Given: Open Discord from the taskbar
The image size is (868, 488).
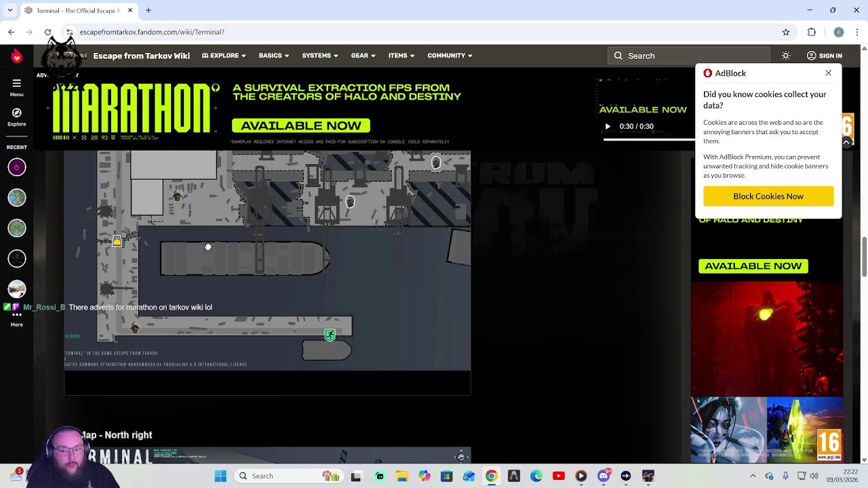Looking at the screenshot, I should pos(604,476).
